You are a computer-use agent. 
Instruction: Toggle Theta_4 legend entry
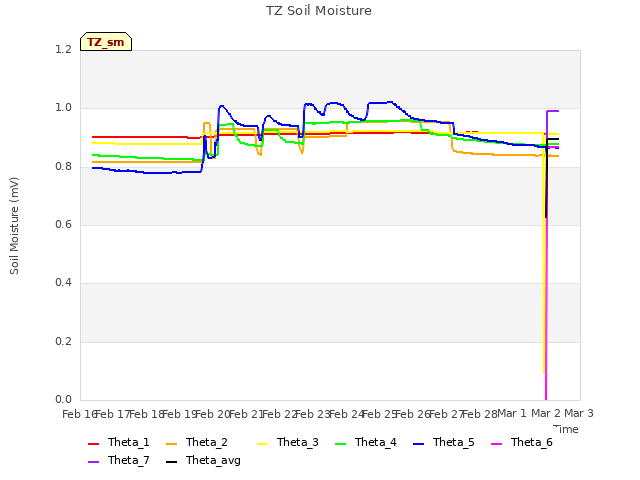click(366, 442)
